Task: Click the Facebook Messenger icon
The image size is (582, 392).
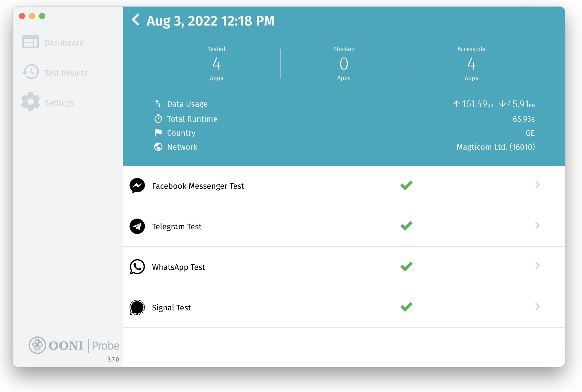Action: click(137, 185)
